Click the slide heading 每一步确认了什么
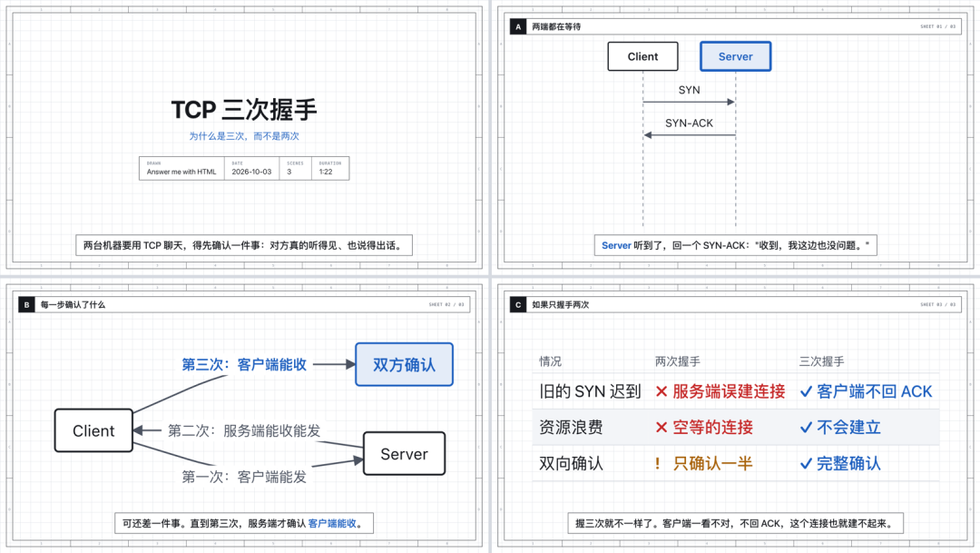The width and height of the screenshot is (980, 553). coord(73,305)
